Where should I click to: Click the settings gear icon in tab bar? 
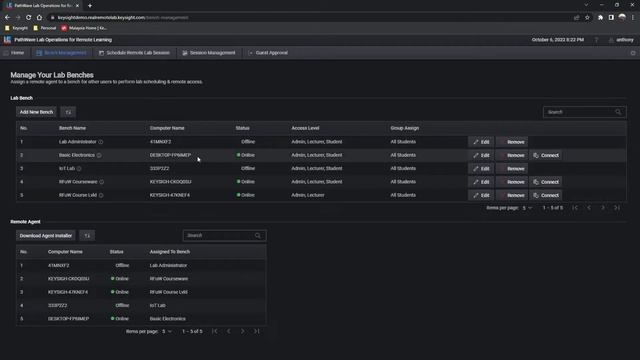pyautogui.click(x=633, y=53)
